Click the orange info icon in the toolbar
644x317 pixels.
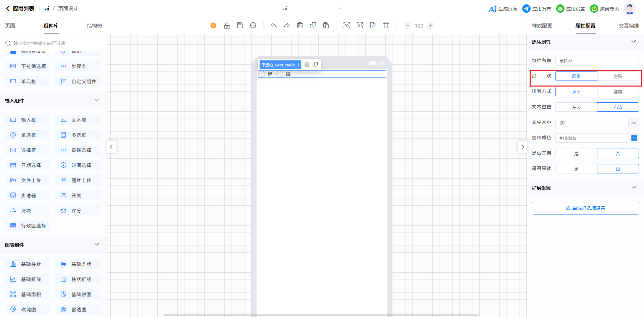pyautogui.click(x=213, y=25)
